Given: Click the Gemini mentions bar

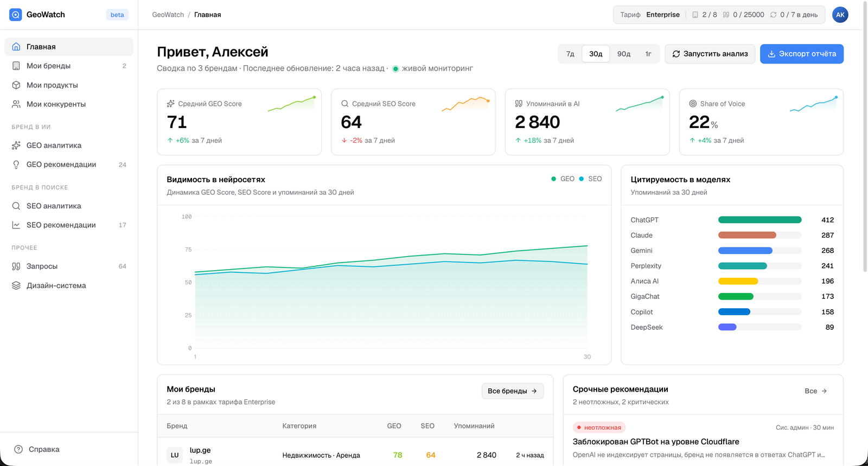Looking at the screenshot, I should coord(760,251).
